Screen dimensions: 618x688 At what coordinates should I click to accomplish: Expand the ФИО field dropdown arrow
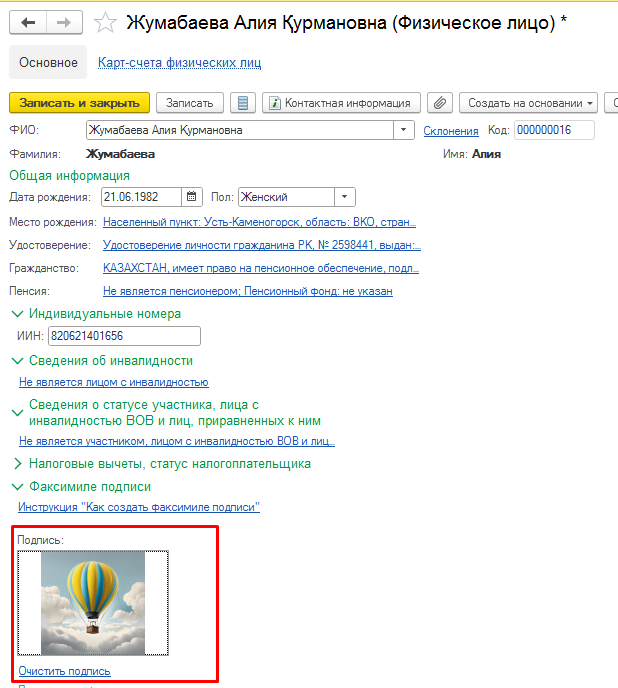(x=404, y=130)
